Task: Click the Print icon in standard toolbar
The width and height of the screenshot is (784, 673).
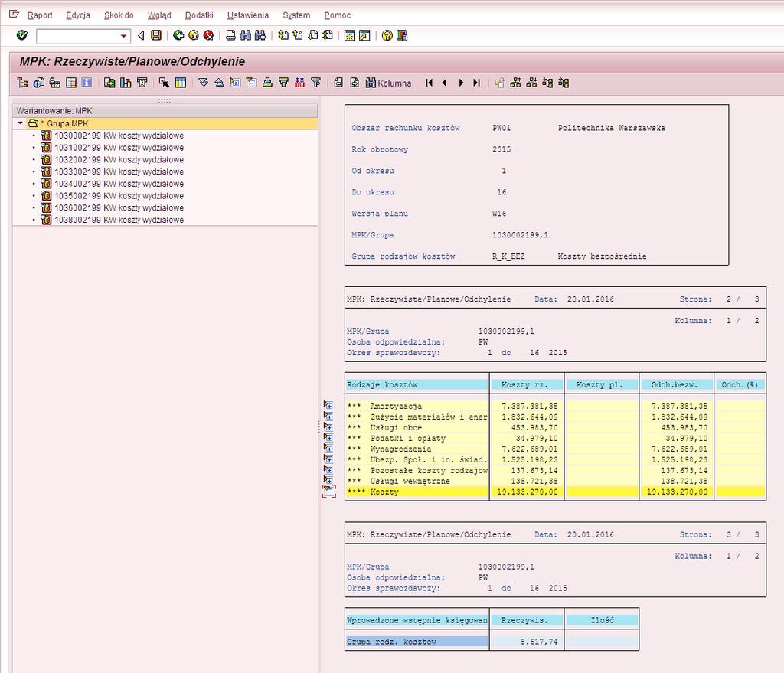Action: pos(230,35)
